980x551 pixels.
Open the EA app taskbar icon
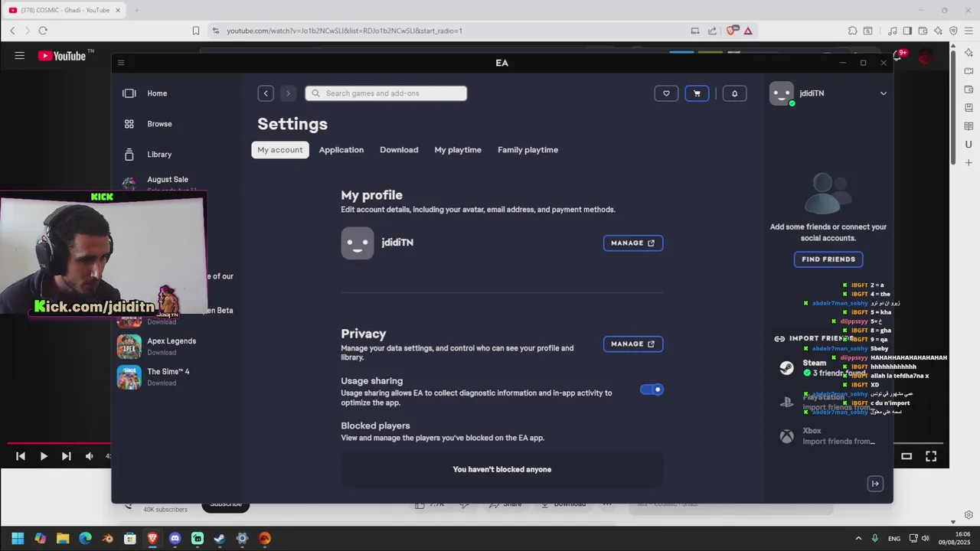click(265, 539)
